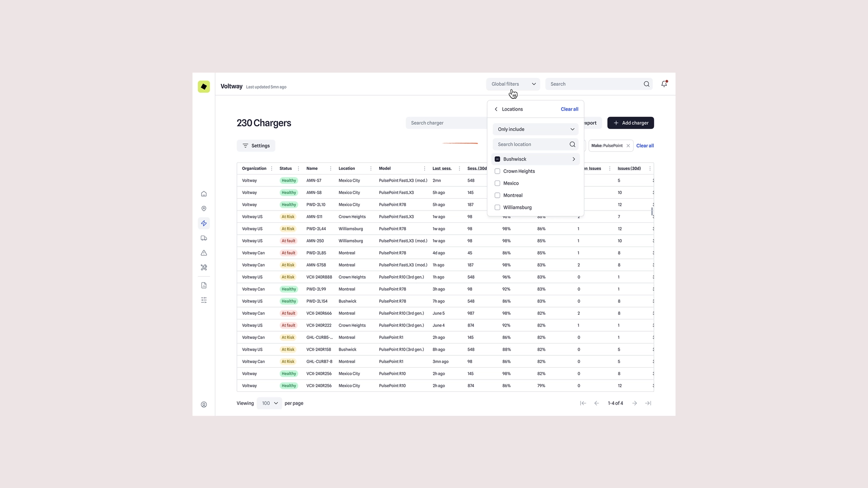Image resolution: width=868 pixels, height=488 pixels.
Task: Click the AMN-S7 charger name
Action: pyautogui.click(x=314, y=180)
